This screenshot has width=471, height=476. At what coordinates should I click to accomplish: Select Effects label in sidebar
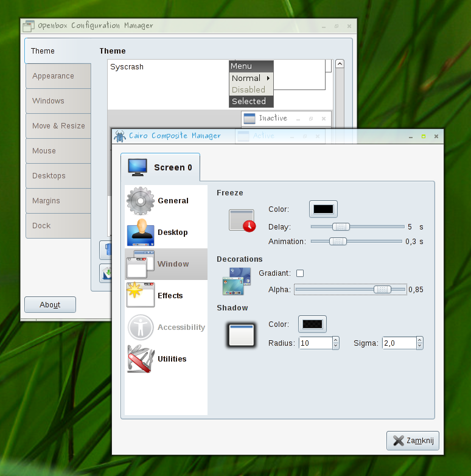(x=170, y=296)
